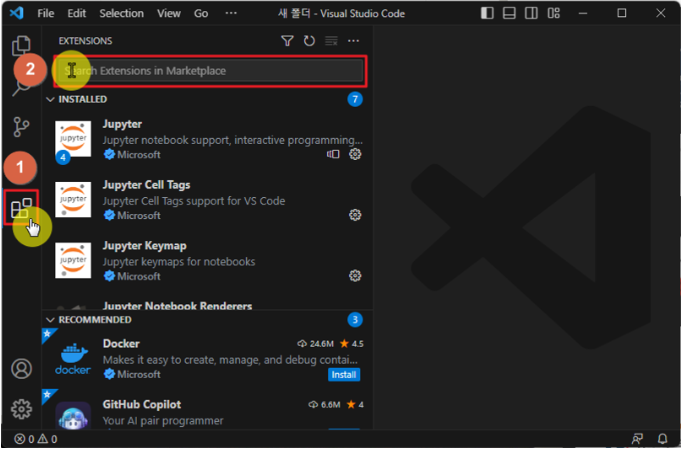Click Microsoft publisher under Jupyter Keymap
The image size is (682, 450).
click(139, 277)
